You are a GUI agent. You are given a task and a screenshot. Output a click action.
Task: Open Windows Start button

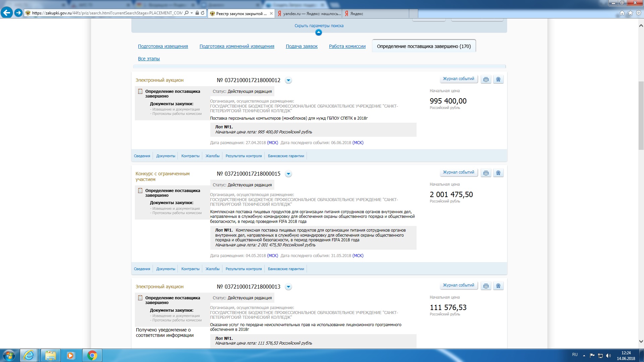[9, 355]
